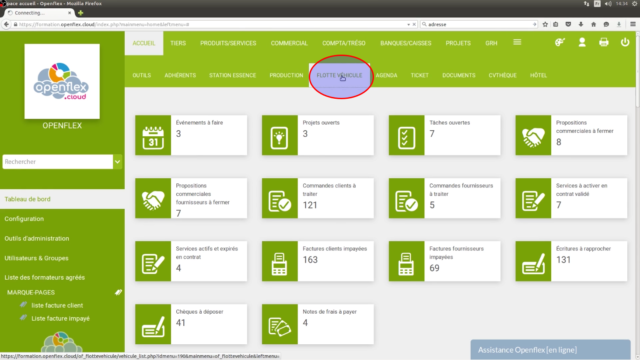This screenshot has height=360, width=640.
Task: Click the Commandes clients à traiter icon
Action: 280,198
